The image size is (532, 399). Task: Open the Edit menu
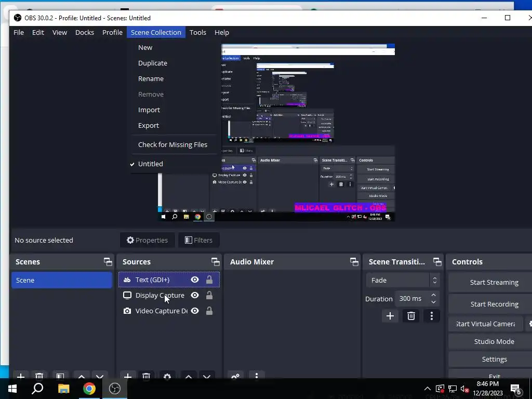(38, 32)
